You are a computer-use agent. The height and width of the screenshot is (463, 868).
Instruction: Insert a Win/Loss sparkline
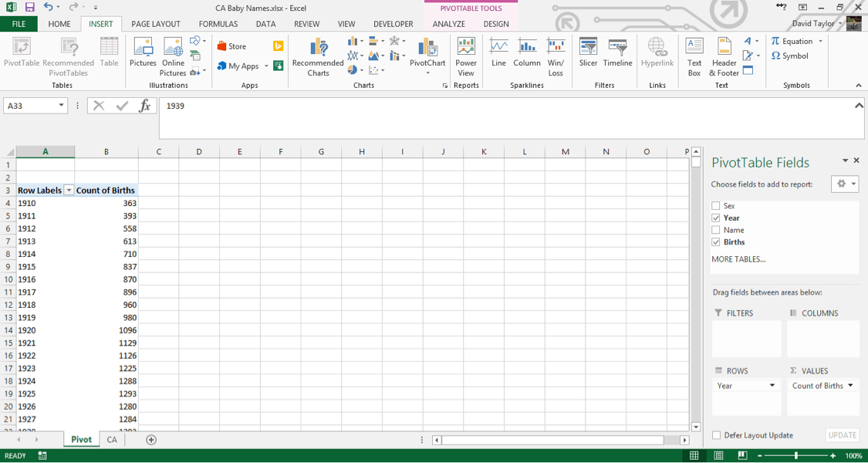(556, 54)
